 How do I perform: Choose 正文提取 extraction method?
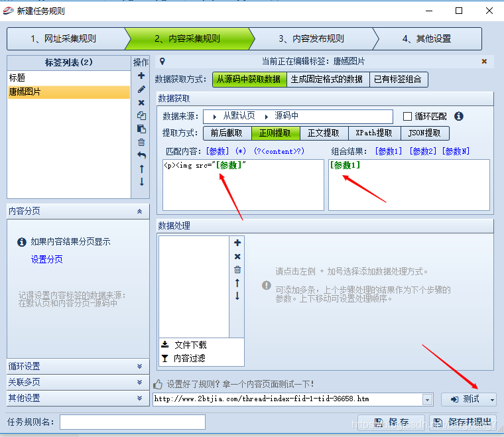point(324,133)
